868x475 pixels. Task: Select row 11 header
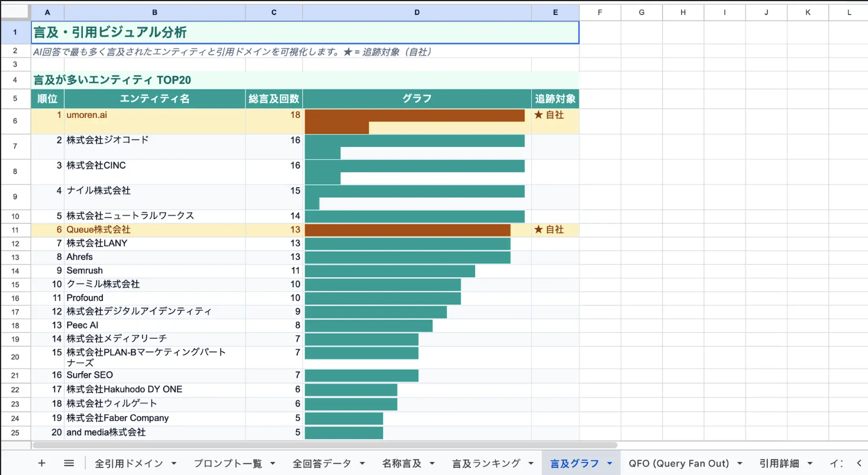click(x=15, y=230)
